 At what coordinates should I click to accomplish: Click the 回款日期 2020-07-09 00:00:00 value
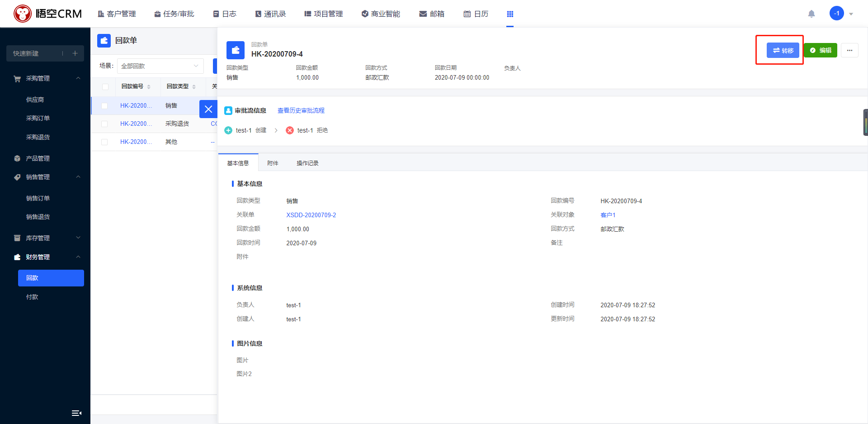click(462, 77)
